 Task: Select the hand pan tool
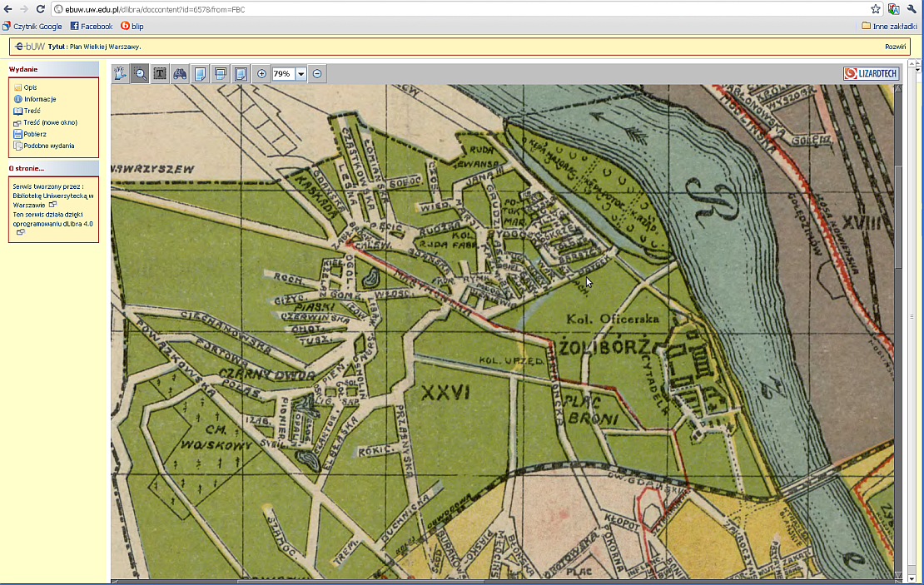coord(120,73)
